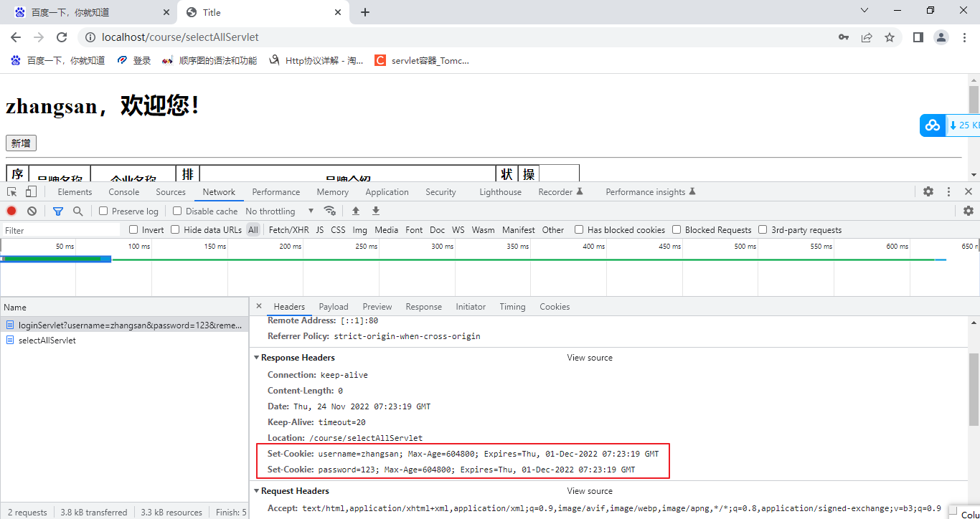Click the Filter text input field

61,230
